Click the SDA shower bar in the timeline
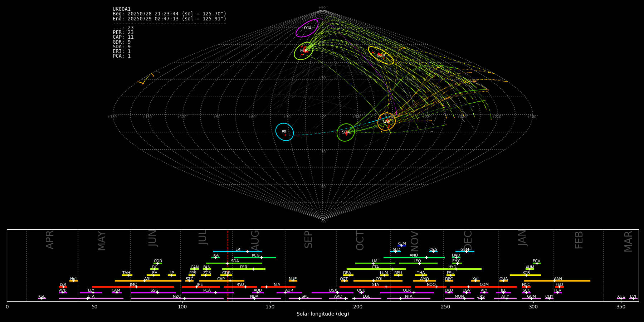 coord(234,263)
